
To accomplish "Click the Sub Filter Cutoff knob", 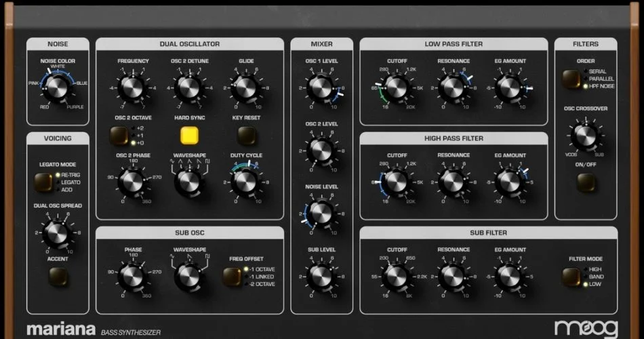I will [x=397, y=276].
